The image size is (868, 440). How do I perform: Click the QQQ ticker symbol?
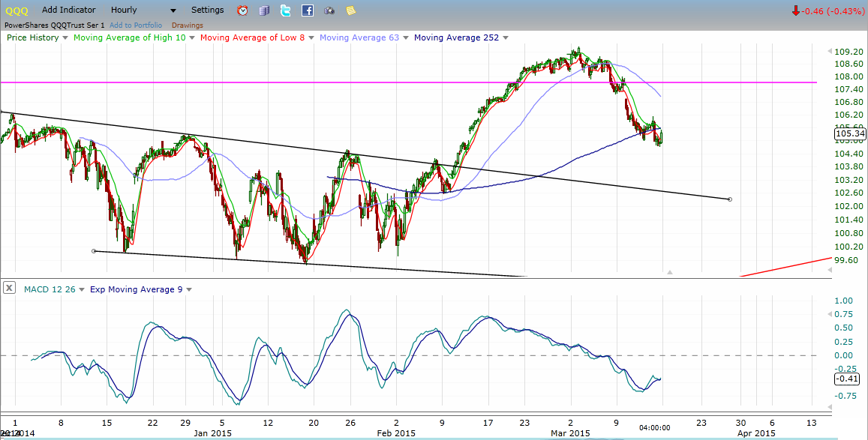16,10
